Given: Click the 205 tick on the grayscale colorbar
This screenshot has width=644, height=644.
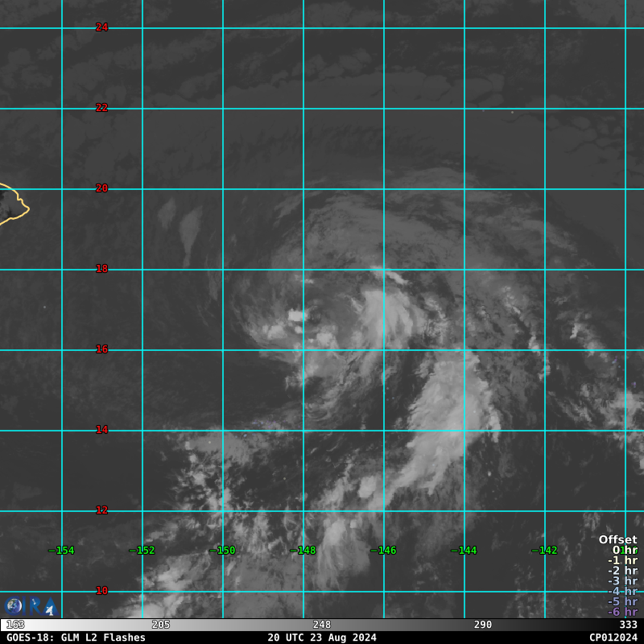Looking at the screenshot, I should 161,625.
